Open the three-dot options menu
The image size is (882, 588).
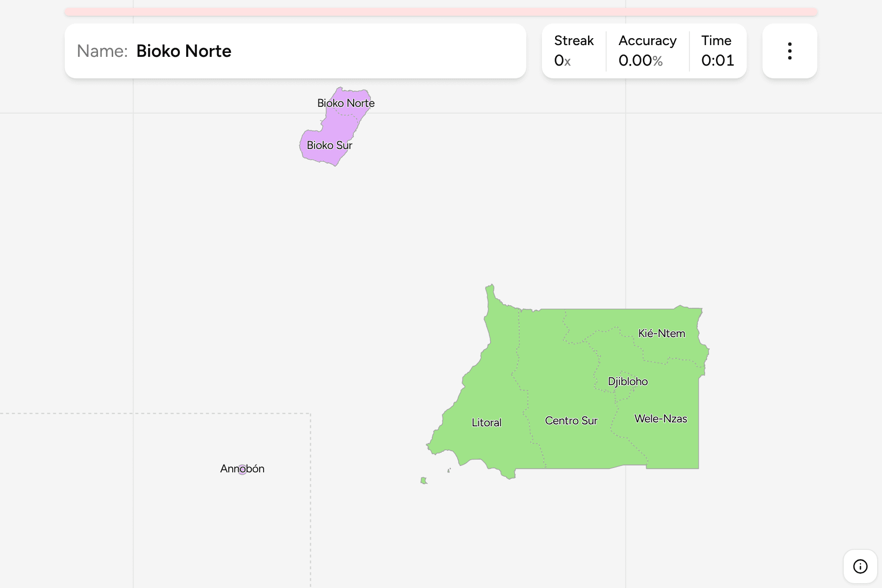tap(789, 51)
